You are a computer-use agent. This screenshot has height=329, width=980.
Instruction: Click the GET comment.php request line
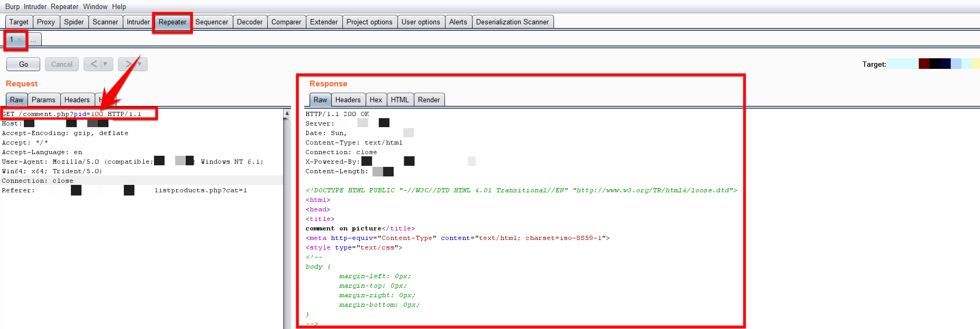click(x=72, y=114)
